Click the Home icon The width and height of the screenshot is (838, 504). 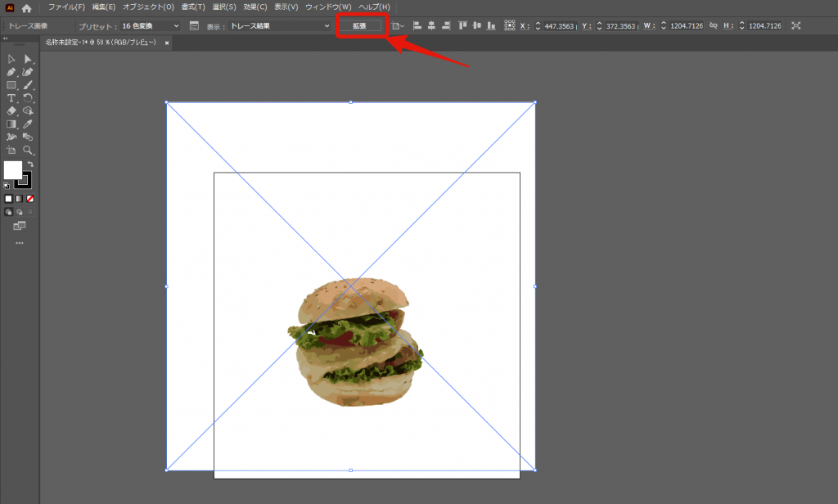27,7
